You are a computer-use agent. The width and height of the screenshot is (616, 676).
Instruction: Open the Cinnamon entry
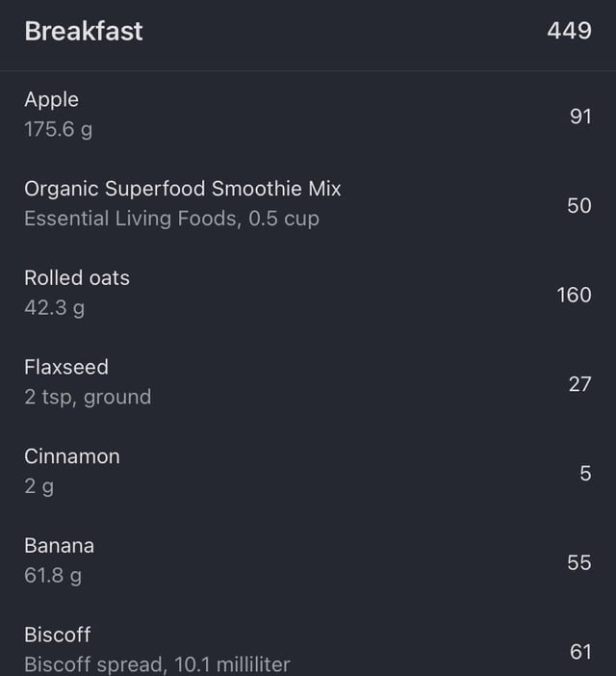click(x=72, y=456)
